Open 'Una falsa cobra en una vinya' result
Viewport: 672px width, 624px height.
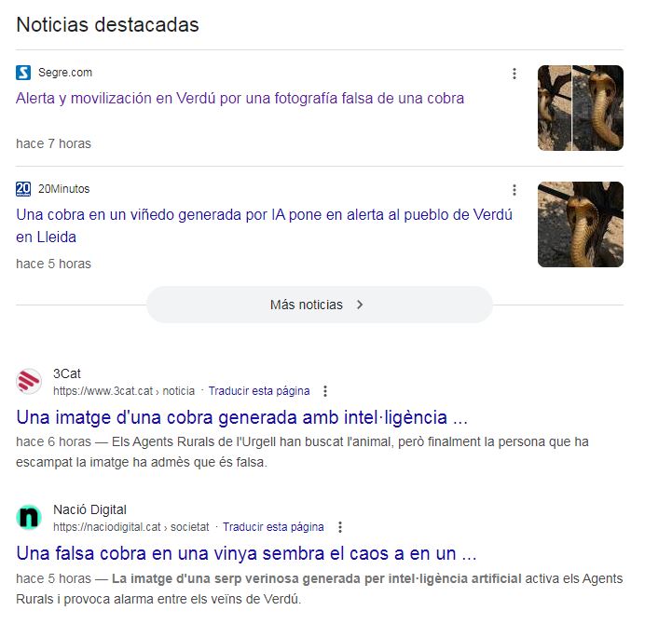tap(246, 554)
